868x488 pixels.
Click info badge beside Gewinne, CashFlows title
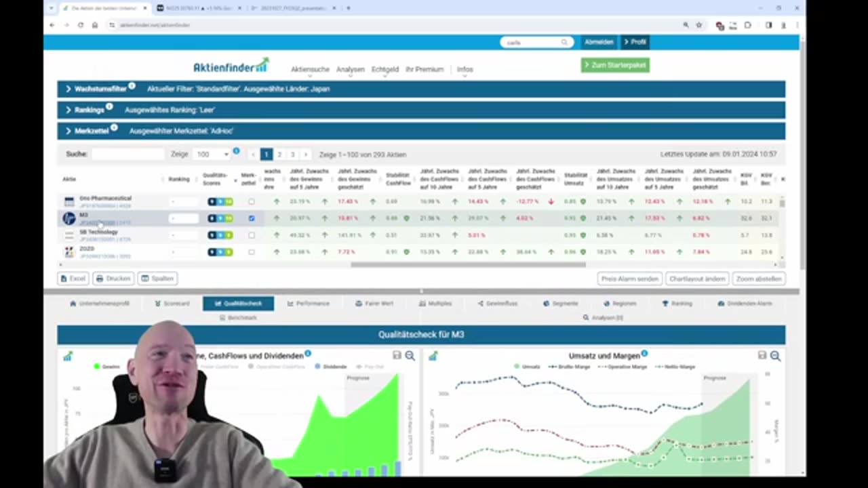click(x=308, y=353)
